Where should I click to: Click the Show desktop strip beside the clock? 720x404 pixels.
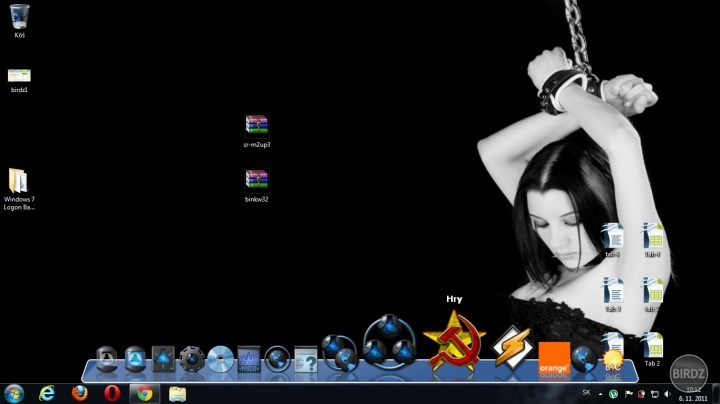click(x=716, y=394)
